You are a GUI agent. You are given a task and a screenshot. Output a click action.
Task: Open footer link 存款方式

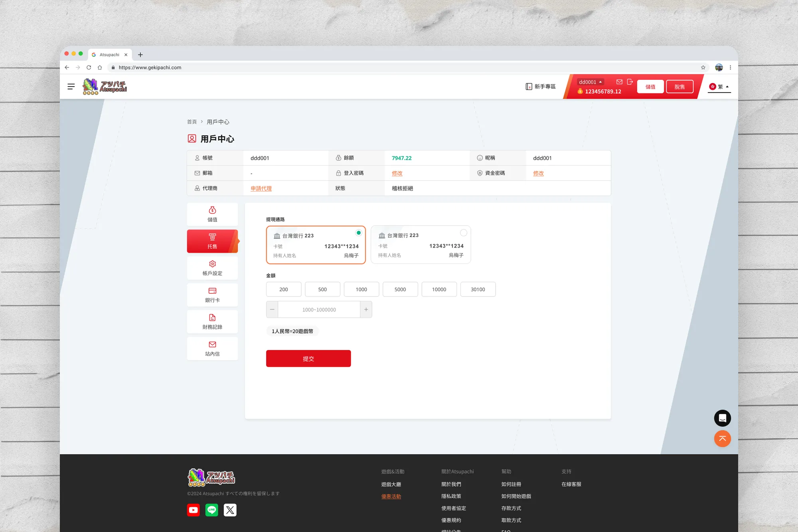click(x=511, y=508)
